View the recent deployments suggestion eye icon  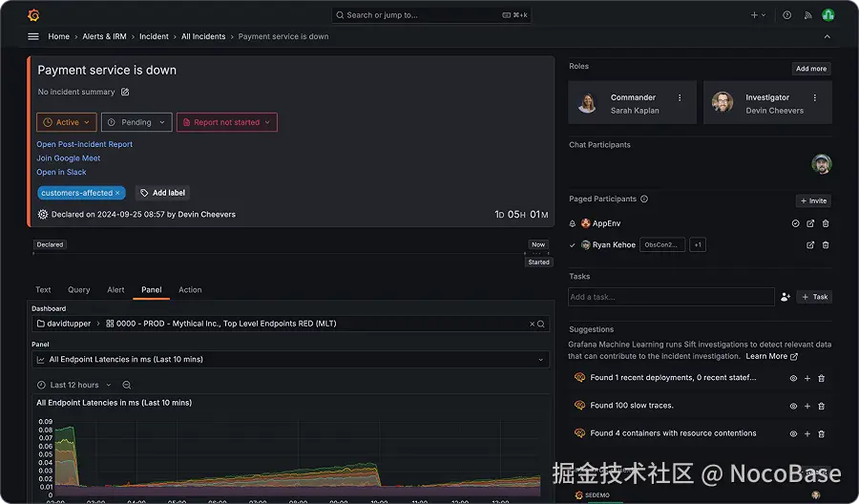point(793,379)
